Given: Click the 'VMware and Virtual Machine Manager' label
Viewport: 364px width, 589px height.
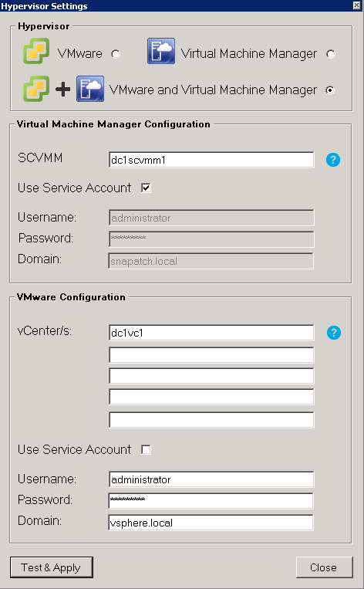Looking at the screenshot, I should click(x=213, y=90).
